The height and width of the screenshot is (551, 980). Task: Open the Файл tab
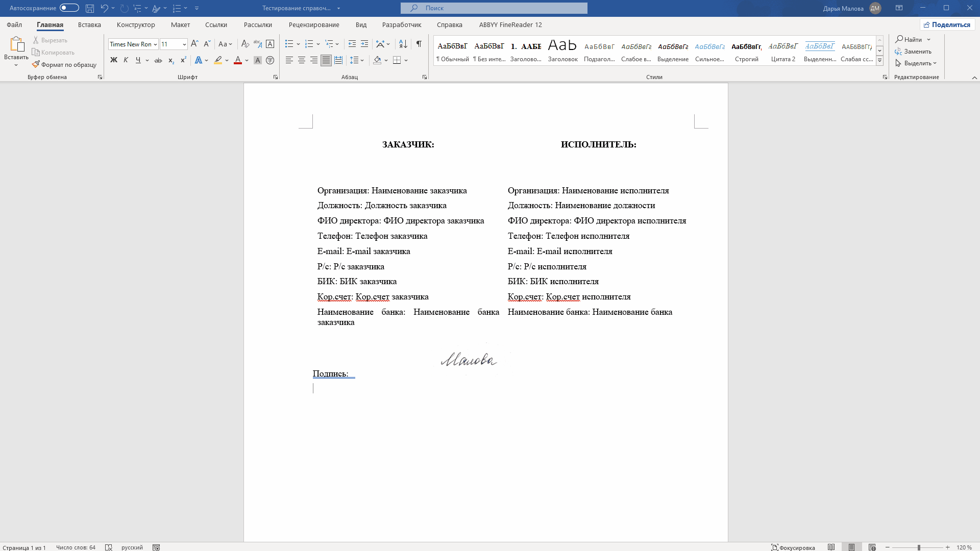point(14,24)
